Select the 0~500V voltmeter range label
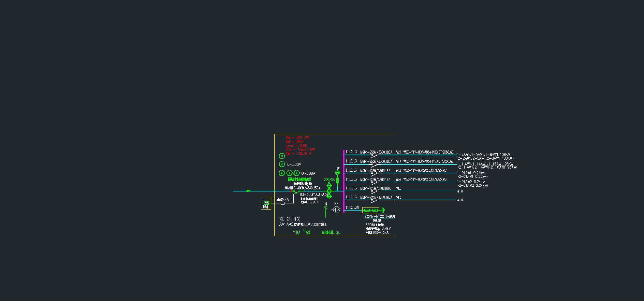This screenshot has width=644, height=301. pos(294,164)
